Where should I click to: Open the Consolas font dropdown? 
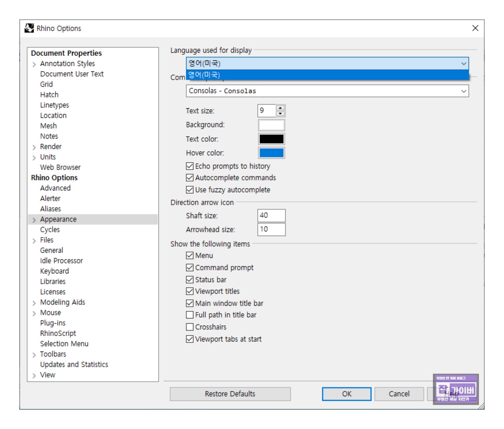[x=327, y=91]
